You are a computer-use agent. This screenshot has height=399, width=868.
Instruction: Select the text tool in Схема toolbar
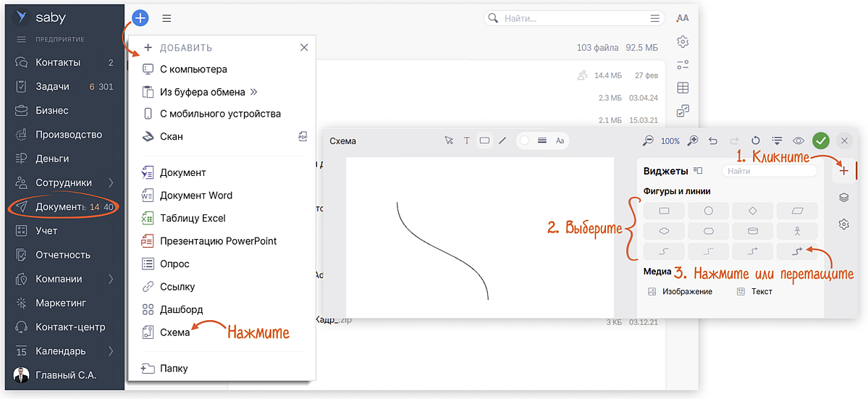point(467,140)
